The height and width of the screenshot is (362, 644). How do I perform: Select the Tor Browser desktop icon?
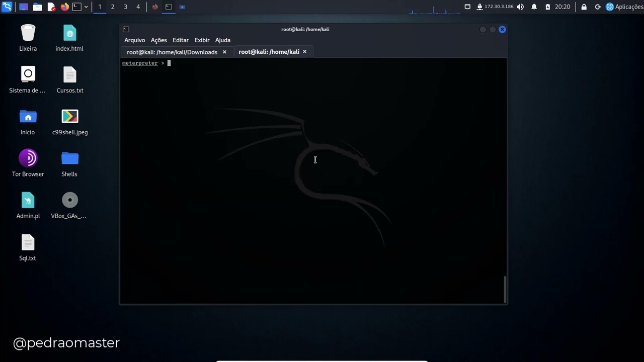click(28, 163)
